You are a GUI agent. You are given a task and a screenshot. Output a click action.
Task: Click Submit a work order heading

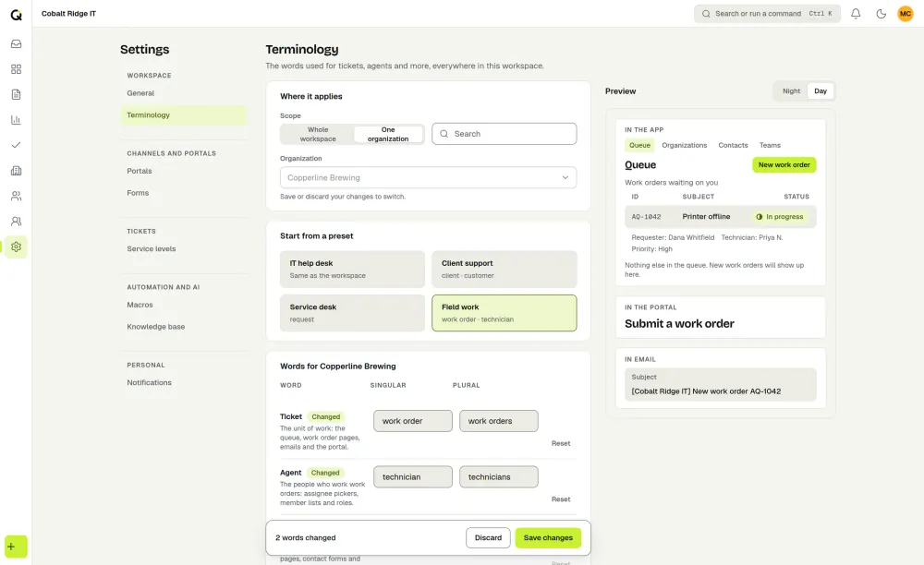click(679, 324)
